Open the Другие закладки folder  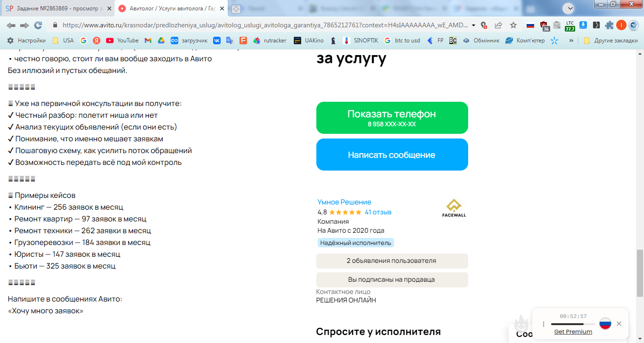[611, 41]
